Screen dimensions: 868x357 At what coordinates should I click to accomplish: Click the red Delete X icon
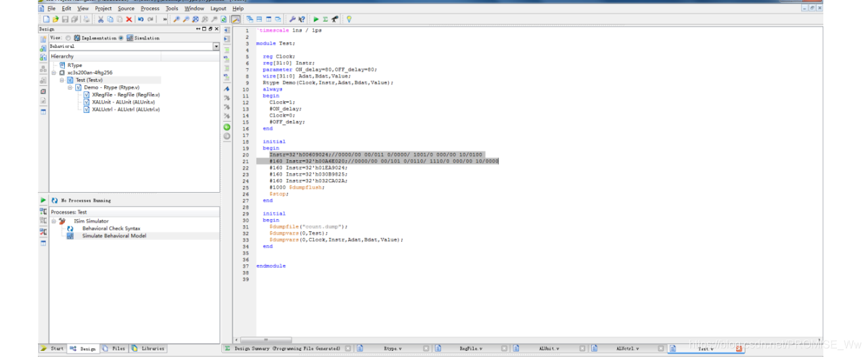coord(129,19)
